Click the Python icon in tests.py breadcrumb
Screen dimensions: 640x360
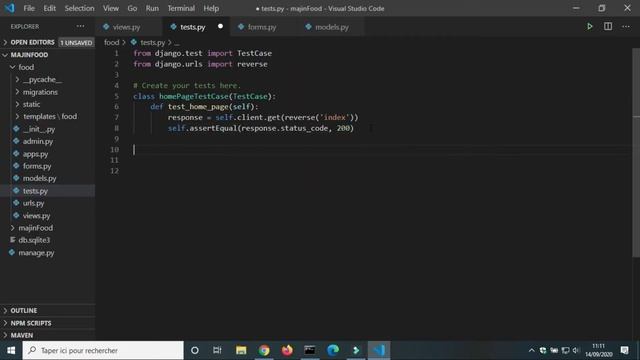pyautogui.click(x=133, y=42)
